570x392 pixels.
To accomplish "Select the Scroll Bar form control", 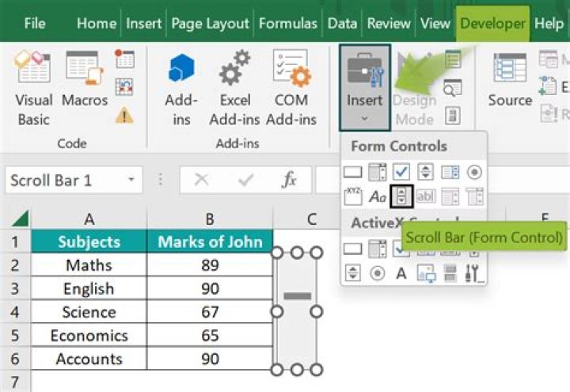I will coord(402,196).
